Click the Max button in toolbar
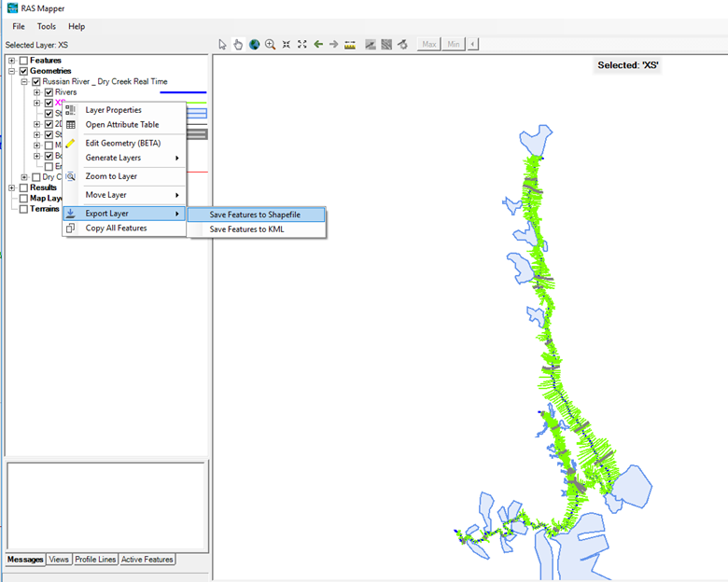The width and height of the screenshot is (728, 582). click(x=429, y=44)
